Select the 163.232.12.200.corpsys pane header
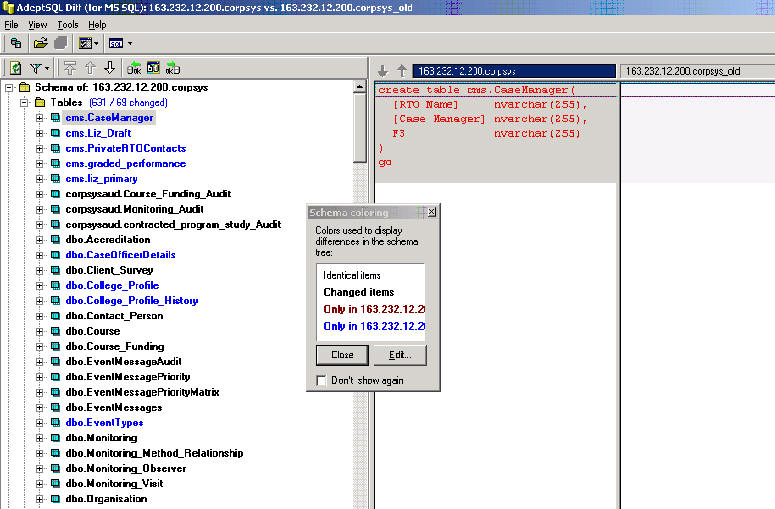The image size is (775, 509). point(514,71)
